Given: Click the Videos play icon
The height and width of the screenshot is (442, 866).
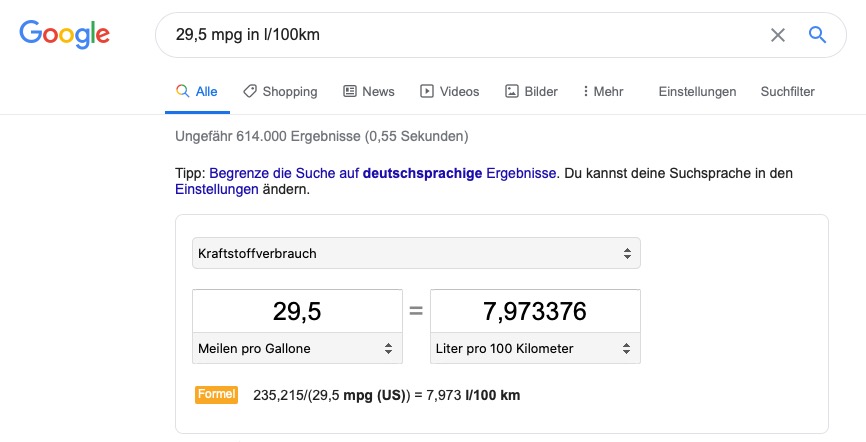Looking at the screenshot, I should point(427,91).
